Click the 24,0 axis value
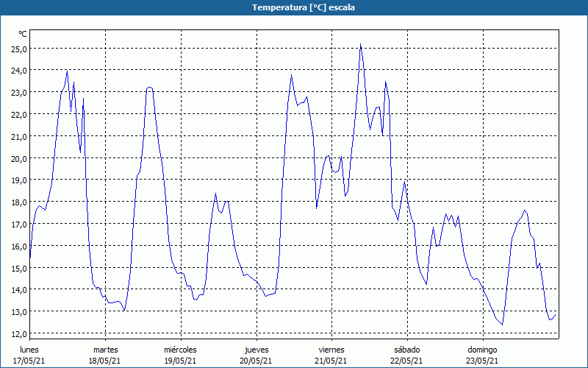The width and height of the screenshot is (588, 368). click(x=20, y=71)
